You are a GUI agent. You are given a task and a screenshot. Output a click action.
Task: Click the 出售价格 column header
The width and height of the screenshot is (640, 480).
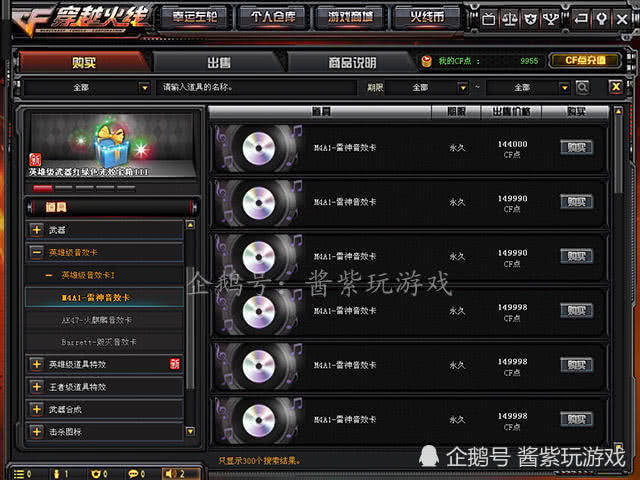(511, 111)
